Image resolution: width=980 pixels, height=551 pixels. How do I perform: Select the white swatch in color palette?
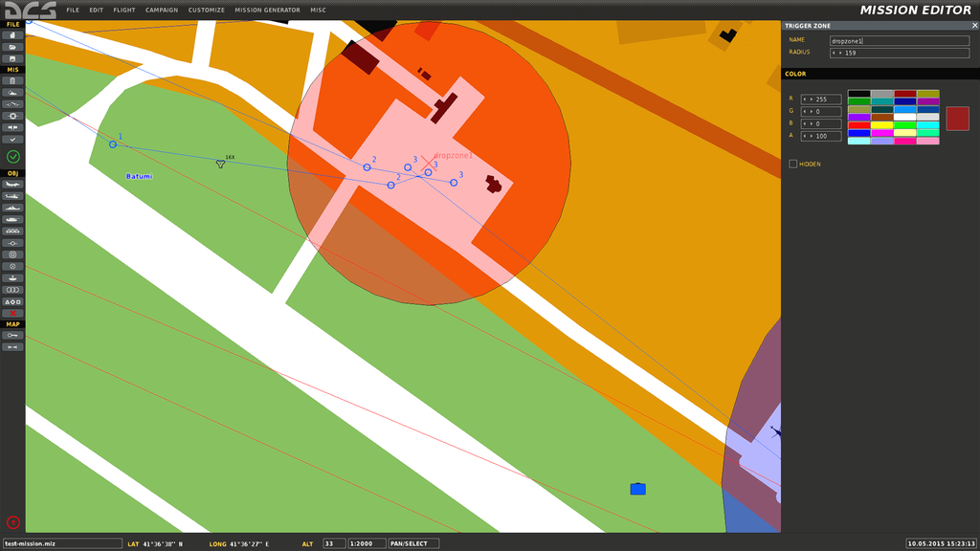[x=904, y=118]
